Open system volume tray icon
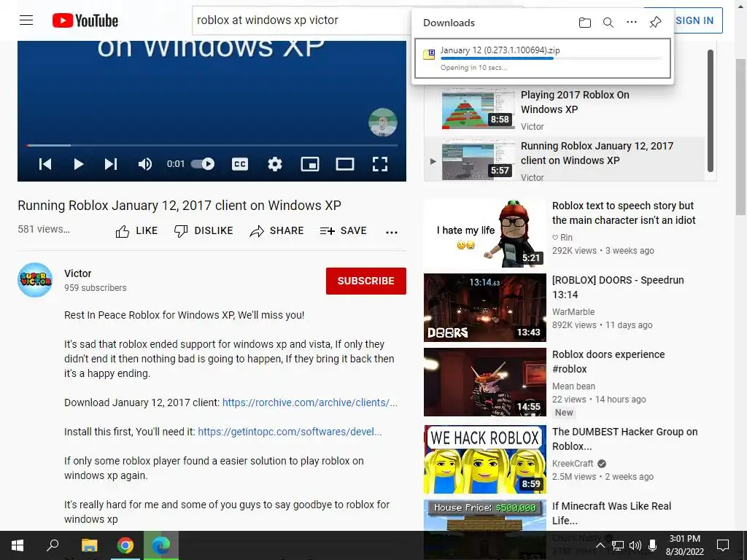The width and height of the screenshot is (747, 560). point(635,545)
